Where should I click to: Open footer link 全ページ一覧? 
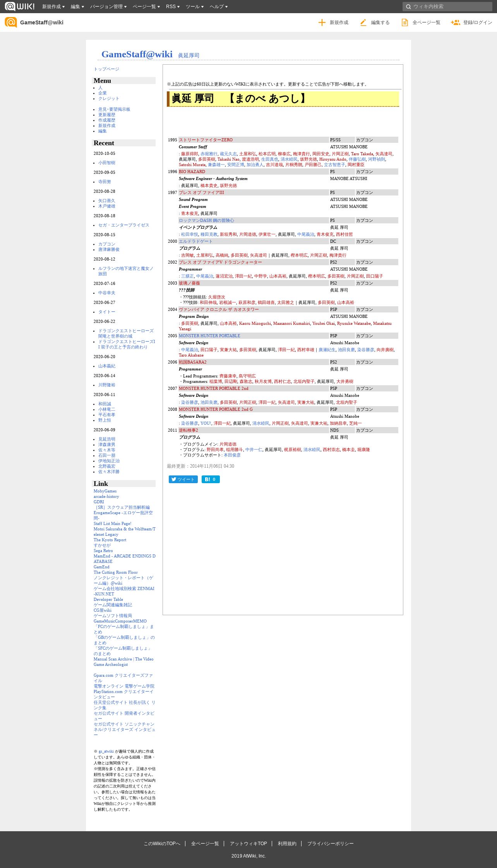click(x=205, y=844)
